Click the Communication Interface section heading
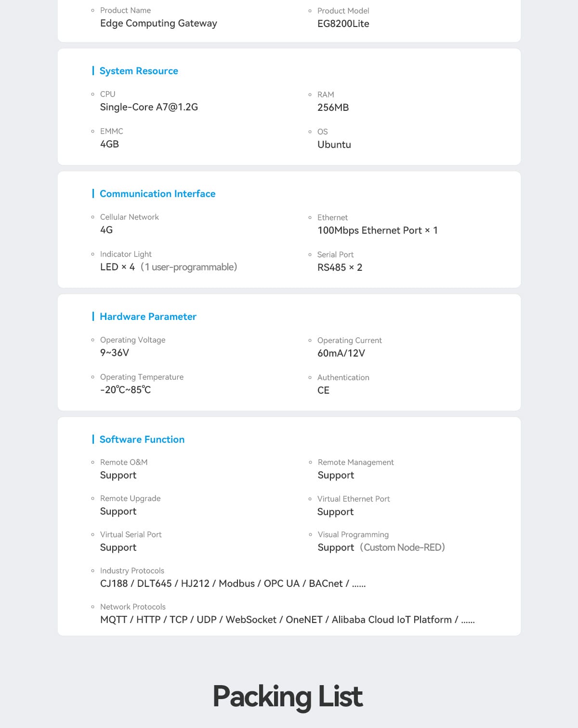This screenshot has width=578, height=728. [158, 194]
